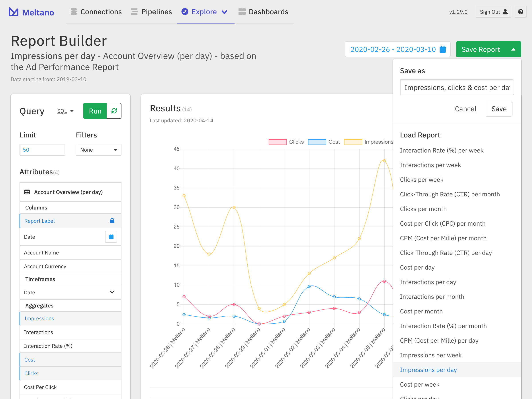Enable the Interactions aggregate

click(39, 332)
